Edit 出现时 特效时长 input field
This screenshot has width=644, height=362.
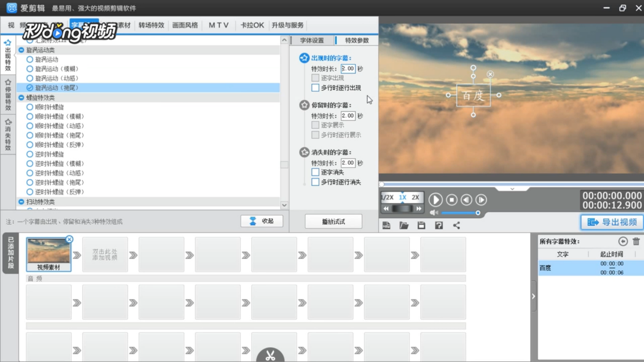coord(348,69)
